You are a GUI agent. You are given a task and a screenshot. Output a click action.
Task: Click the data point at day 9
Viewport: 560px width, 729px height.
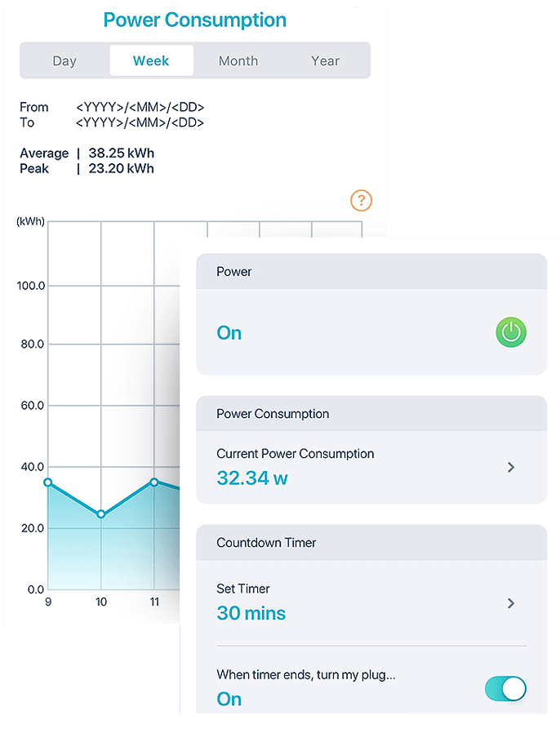click(x=48, y=482)
